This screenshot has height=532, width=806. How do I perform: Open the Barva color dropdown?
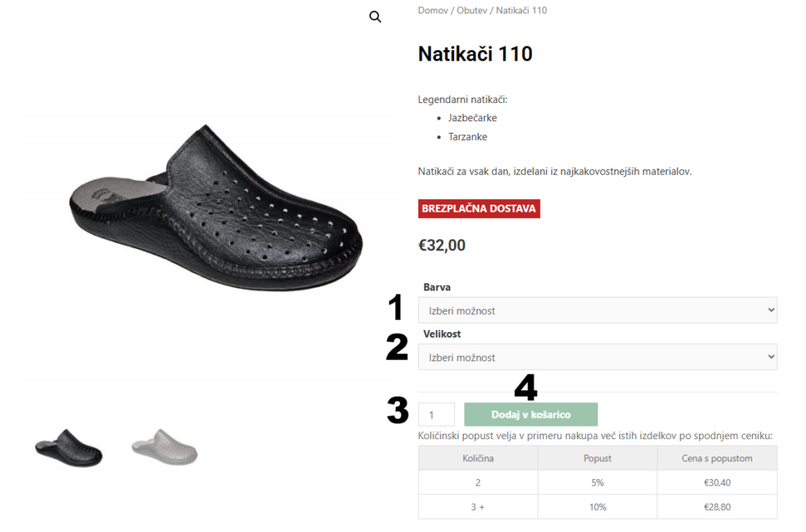pyautogui.click(x=597, y=310)
